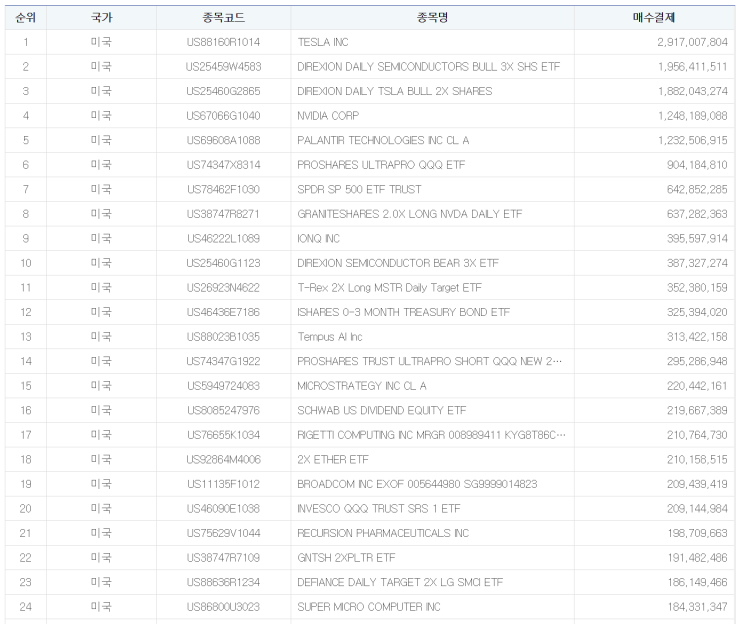The width and height of the screenshot is (743, 624).
Task: Click amount 191,482,486
Action: pos(697,558)
